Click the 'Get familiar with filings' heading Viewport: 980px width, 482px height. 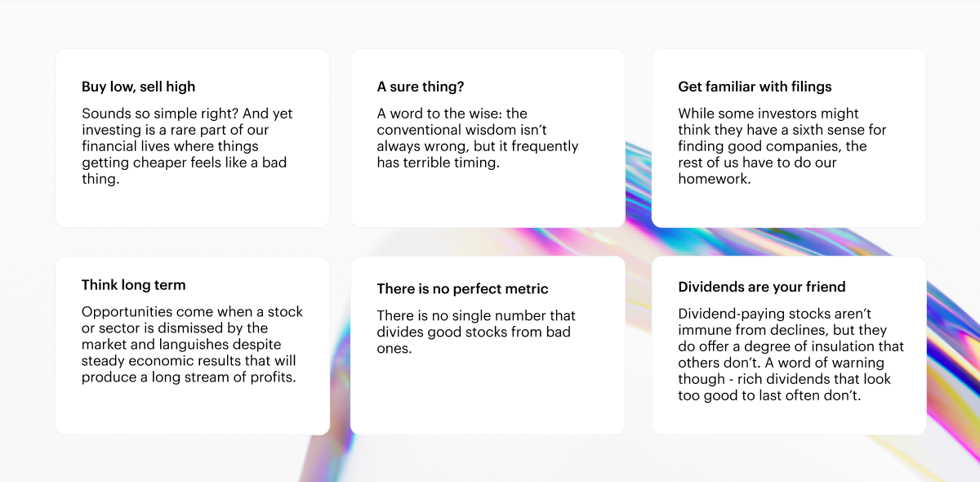(755, 87)
